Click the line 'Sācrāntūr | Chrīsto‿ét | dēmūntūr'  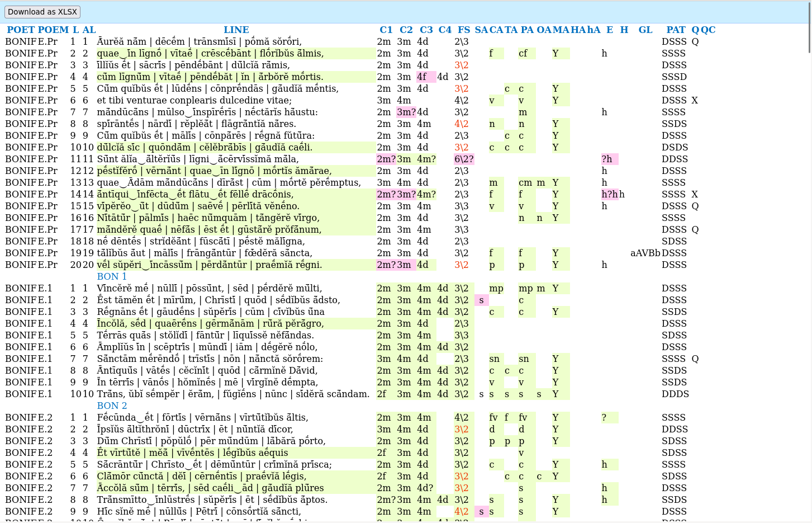coord(236,464)
